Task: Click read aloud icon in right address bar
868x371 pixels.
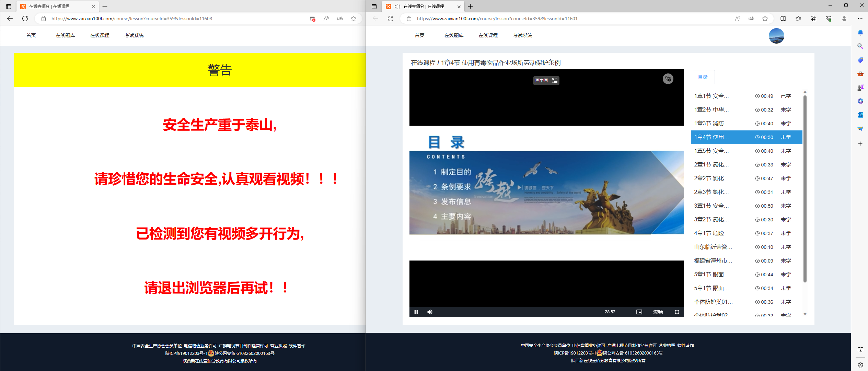Action: pos(738,19)
